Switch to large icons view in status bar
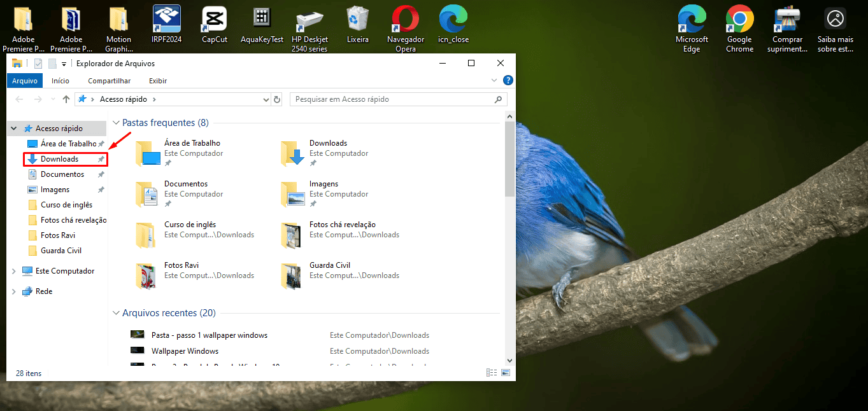868x411 pixels. (x=506, y=373)
